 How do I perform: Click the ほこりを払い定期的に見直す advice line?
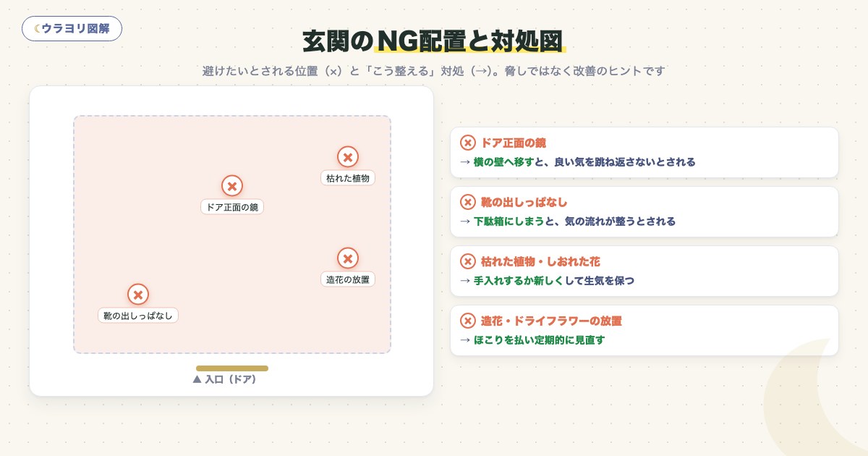click(532, 340)
